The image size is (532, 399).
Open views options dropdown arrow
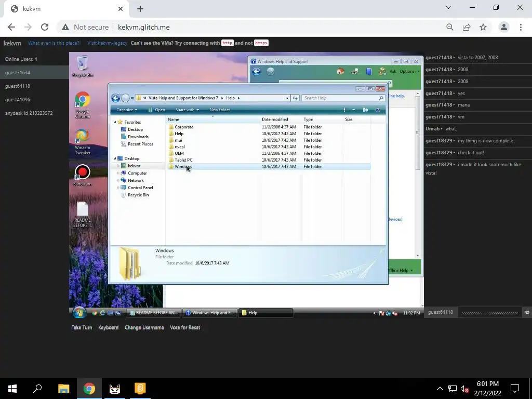point(353,110)
